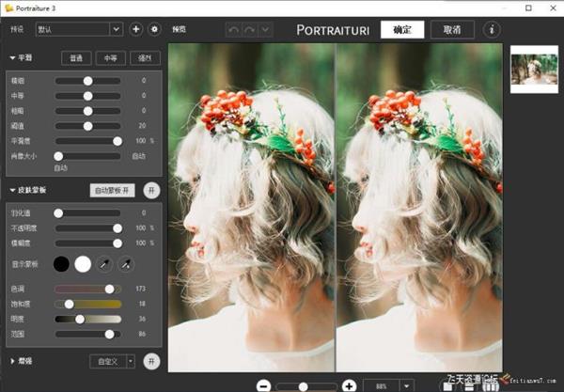Click the add preset plus icon
564x392 pixels.
(x=136, y=29)
